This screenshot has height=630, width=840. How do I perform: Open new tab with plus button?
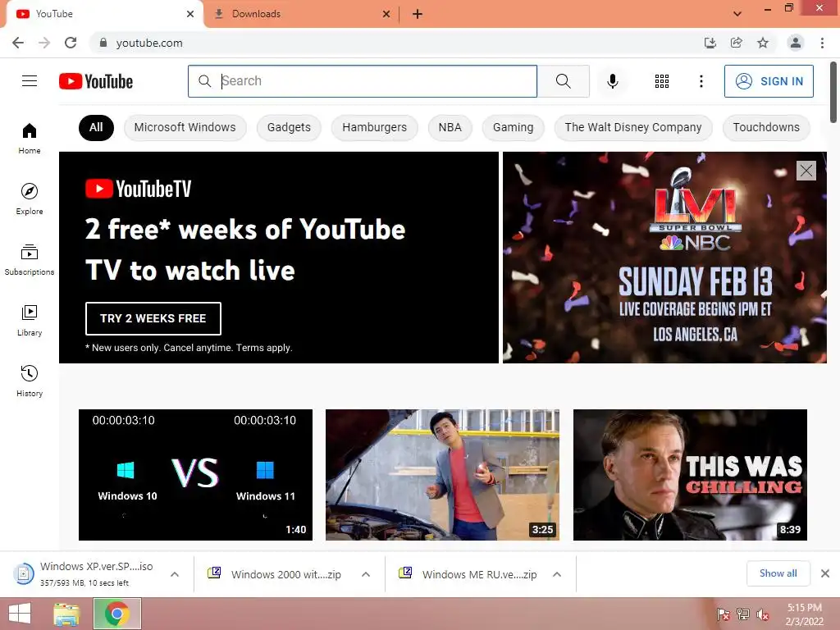[418, 14]
